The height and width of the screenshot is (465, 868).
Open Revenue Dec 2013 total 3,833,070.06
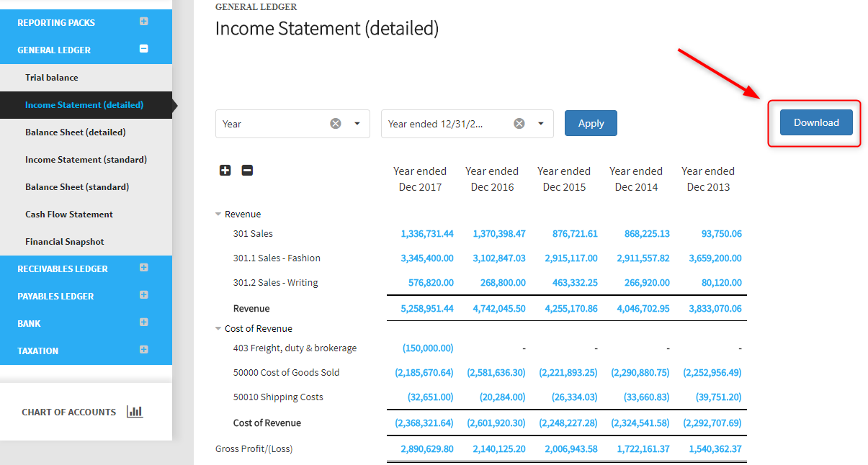point(715,309)
